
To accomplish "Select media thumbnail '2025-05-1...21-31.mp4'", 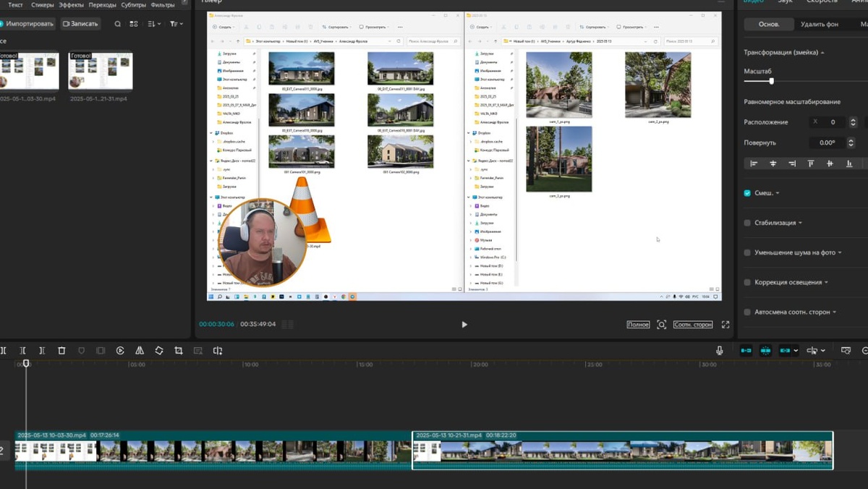I will 101,71.
